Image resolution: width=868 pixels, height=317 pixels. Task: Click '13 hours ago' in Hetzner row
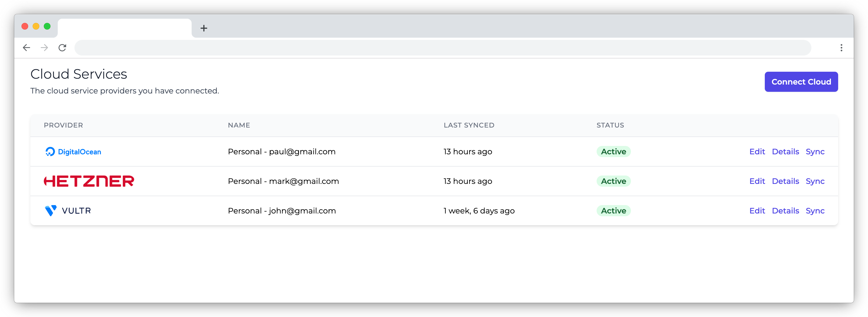tap(468, 181)
